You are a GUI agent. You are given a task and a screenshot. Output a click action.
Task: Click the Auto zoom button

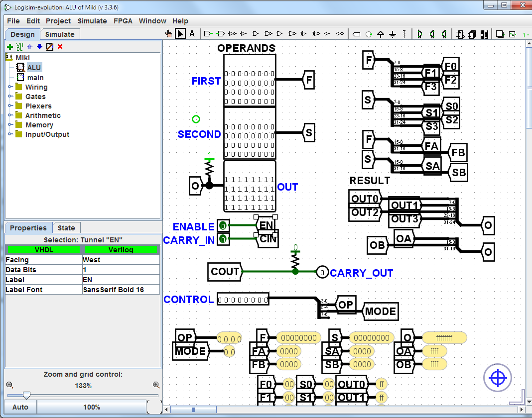pyautogui.click(x=20, y=407)
